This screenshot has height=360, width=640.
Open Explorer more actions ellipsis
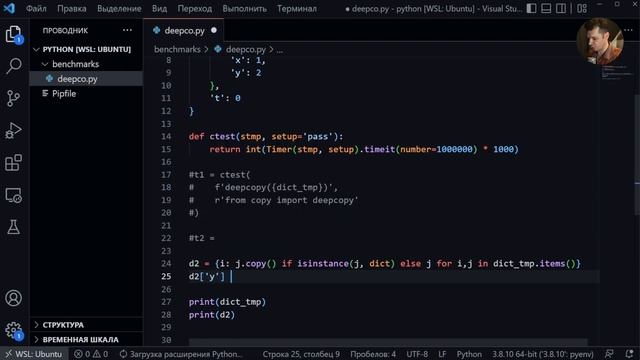127,30
